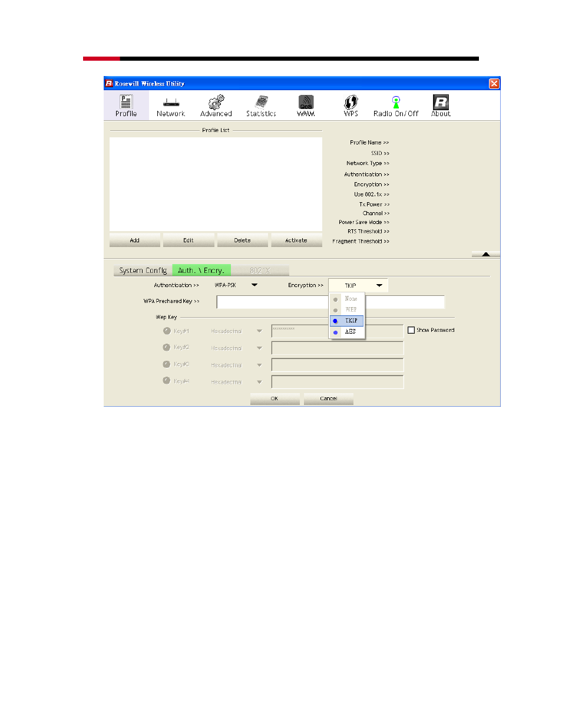Image resolution: width=562 pixels, height=728 pixels.
Task: Click the WPA Preshared Key field
Action: pos(330,302)
